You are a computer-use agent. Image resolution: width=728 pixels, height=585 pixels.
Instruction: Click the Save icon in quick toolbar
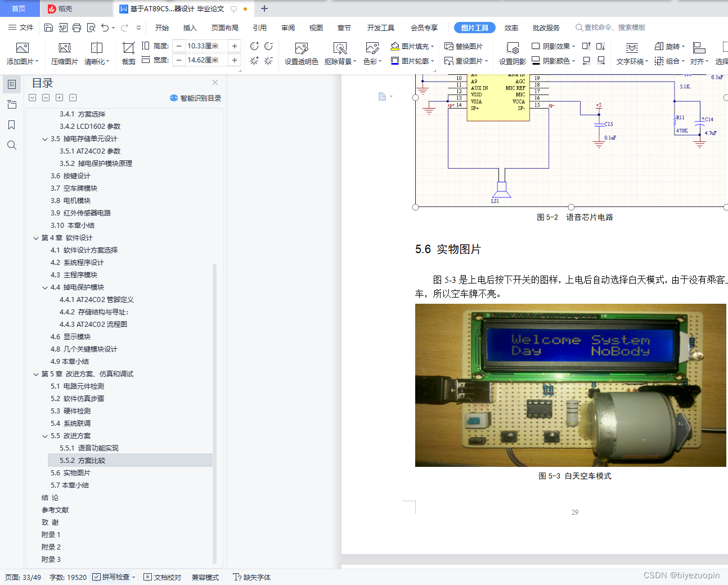pyautogui.click(x=48, y=28)
